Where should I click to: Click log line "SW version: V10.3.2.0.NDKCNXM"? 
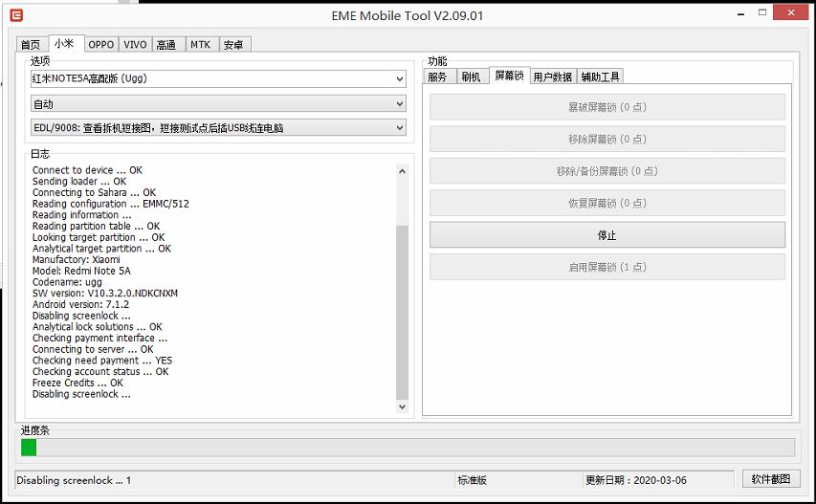pyautogui.click(x=105, y=294)
